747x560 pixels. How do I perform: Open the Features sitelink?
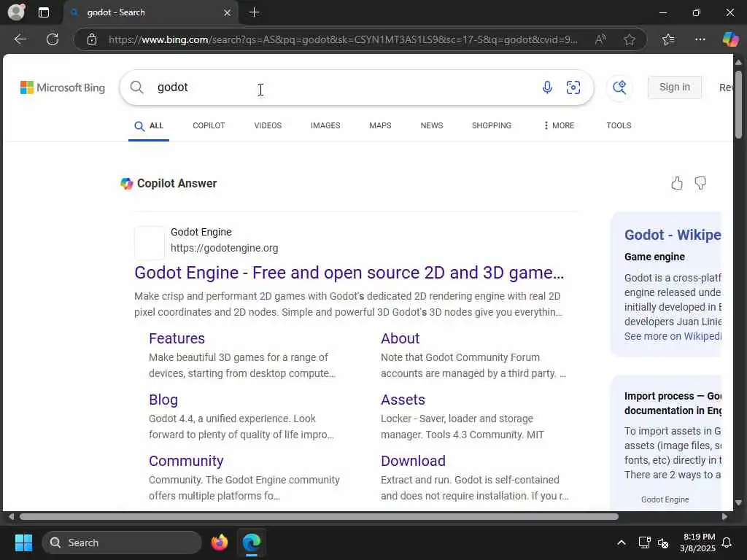pyautogui.click(x=177, y=338)
